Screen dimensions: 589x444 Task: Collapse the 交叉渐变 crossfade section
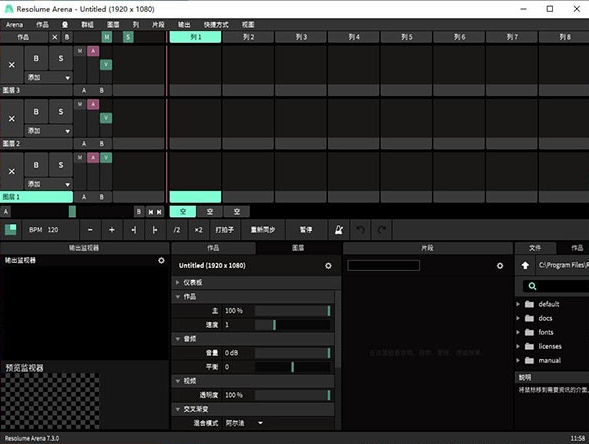pyautogui.click(x=178, y=409)
